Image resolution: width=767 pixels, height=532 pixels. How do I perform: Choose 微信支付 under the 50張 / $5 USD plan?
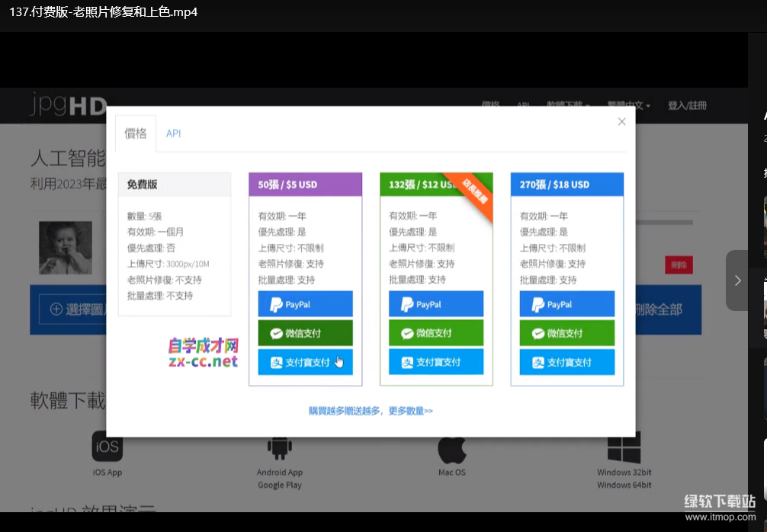click(x=305, y=333)
